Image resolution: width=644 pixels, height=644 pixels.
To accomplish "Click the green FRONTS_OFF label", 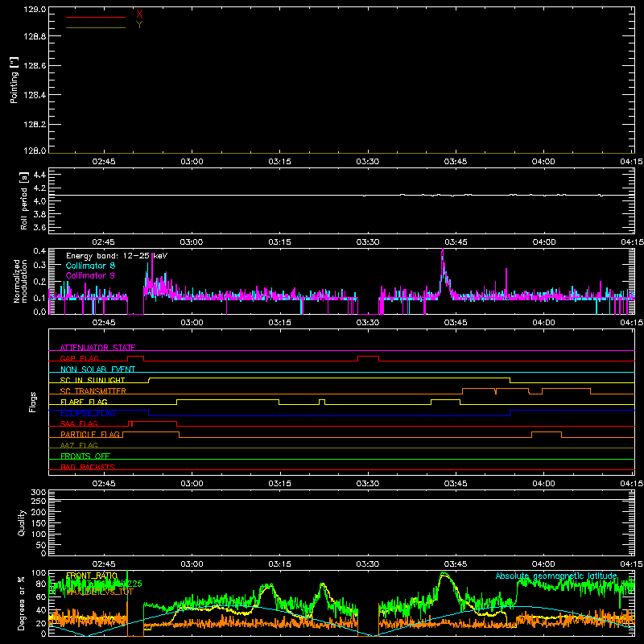I will pos(85,456).
